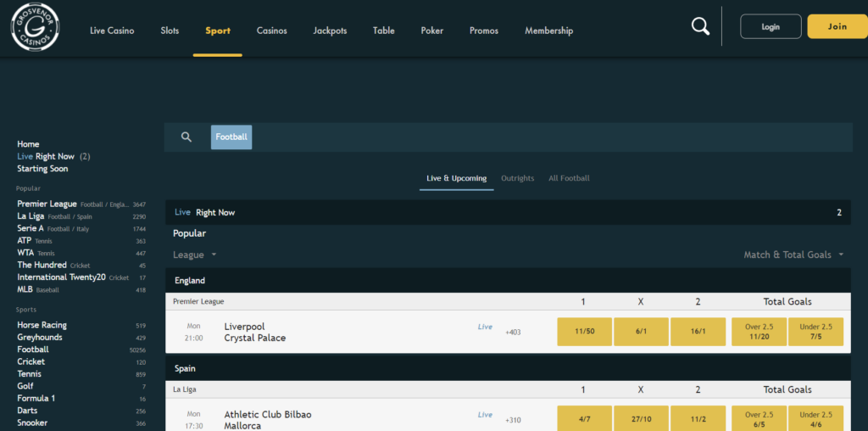This screenshot has height=431, width=868.
Task: Click the sports search magnifier beside Football
Action: click(x=186, y=137)
